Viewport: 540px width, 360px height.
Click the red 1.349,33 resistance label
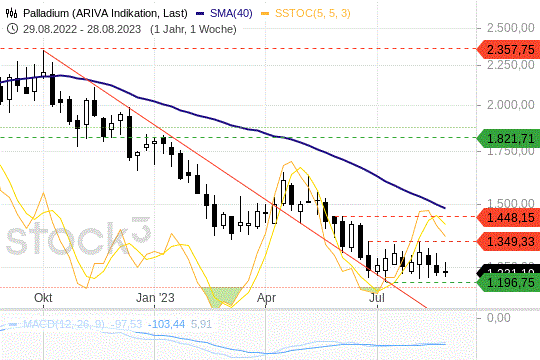point(508,241)
